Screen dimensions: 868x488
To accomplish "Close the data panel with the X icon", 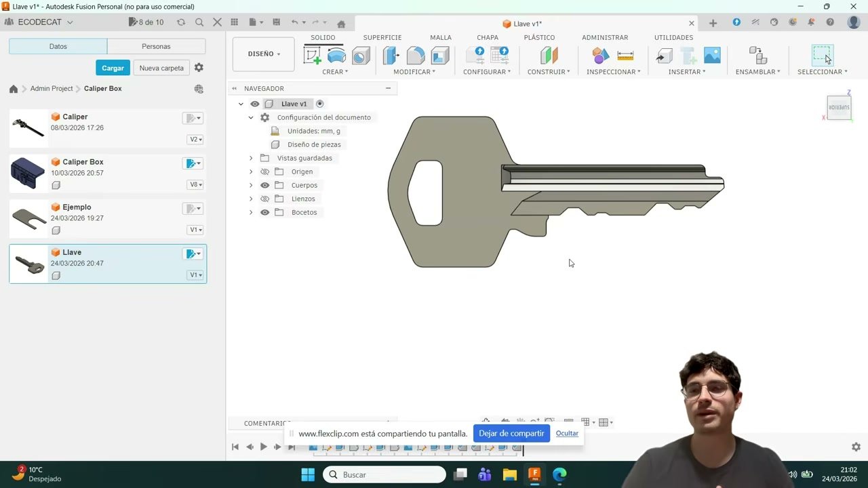I will point(218,22).
